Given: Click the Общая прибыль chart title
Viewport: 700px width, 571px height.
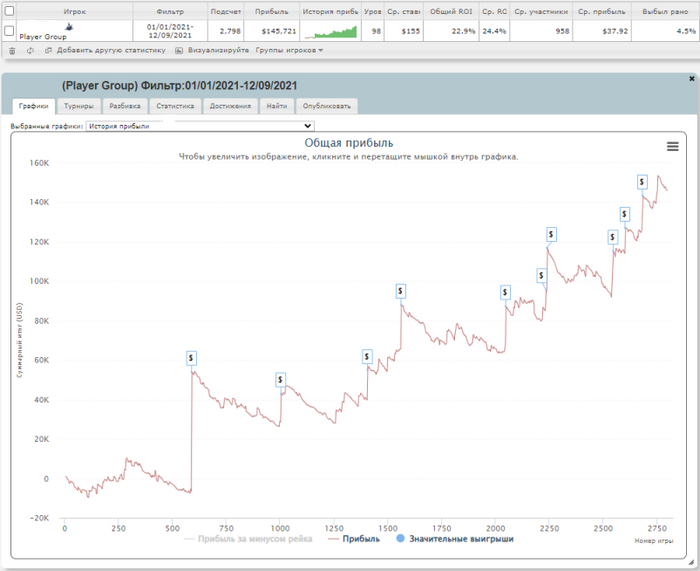Looking at the screenshot, I should click(349, 143).
